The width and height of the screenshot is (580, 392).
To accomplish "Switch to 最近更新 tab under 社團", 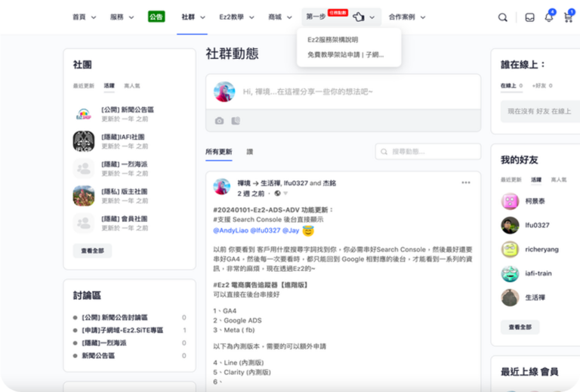I will coord(83,86).
